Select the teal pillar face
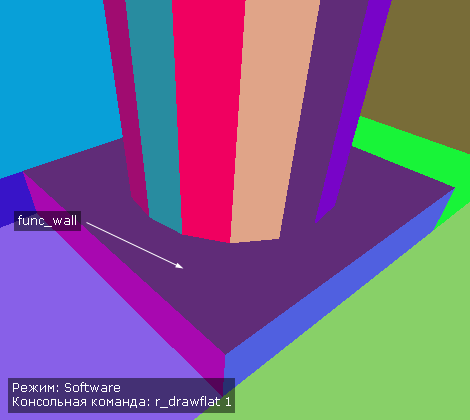The width and height of the screenshot is (470, 420). (x=153, y=113)
